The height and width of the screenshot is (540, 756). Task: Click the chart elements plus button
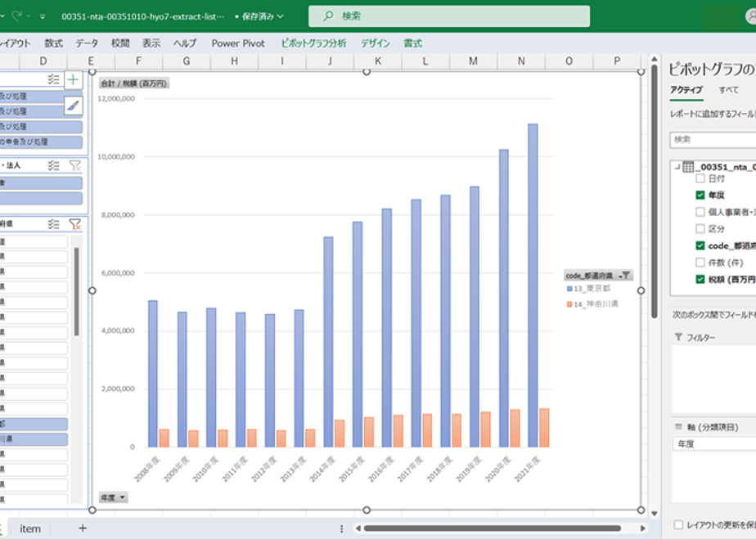click(x=73, y=79)
